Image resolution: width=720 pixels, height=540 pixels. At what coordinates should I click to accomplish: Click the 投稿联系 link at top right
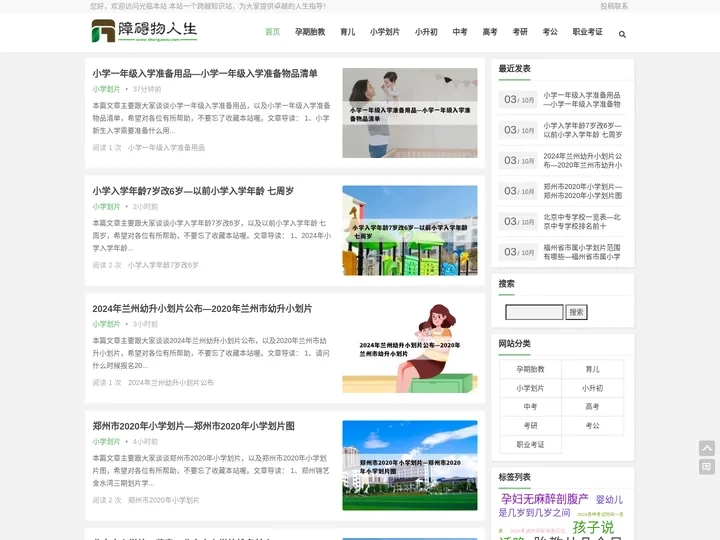[x=614, y=6]
